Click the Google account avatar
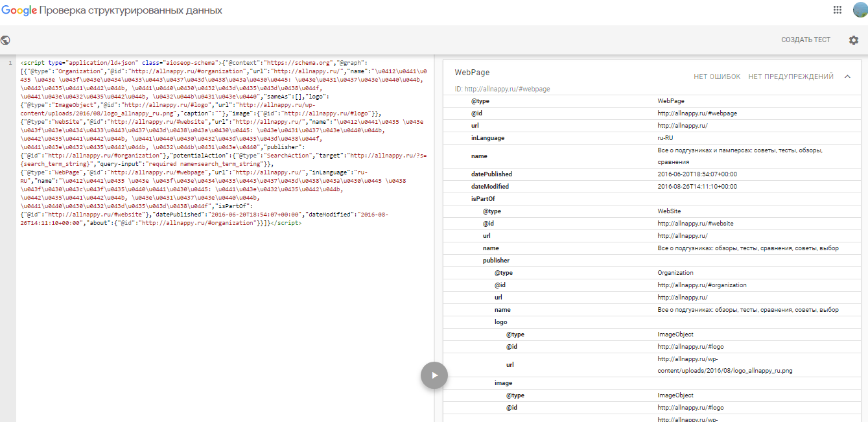 pyautogui.click(x=860, y=10)
